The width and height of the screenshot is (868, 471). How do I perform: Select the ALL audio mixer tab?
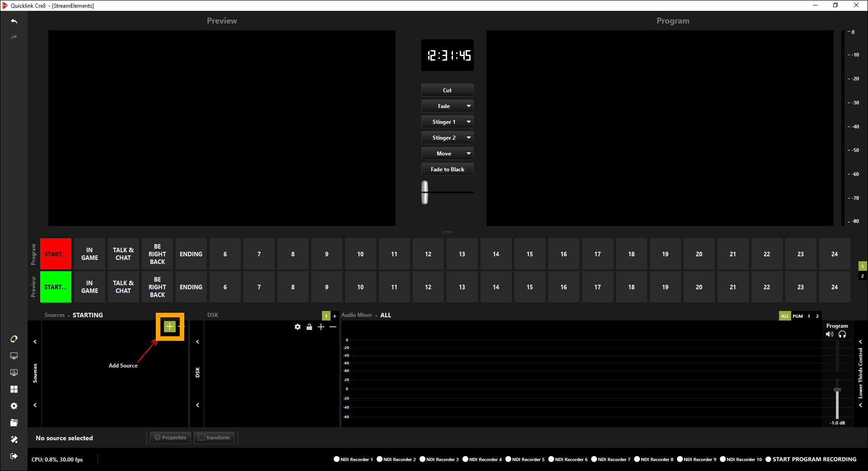[x=785, y=316]
